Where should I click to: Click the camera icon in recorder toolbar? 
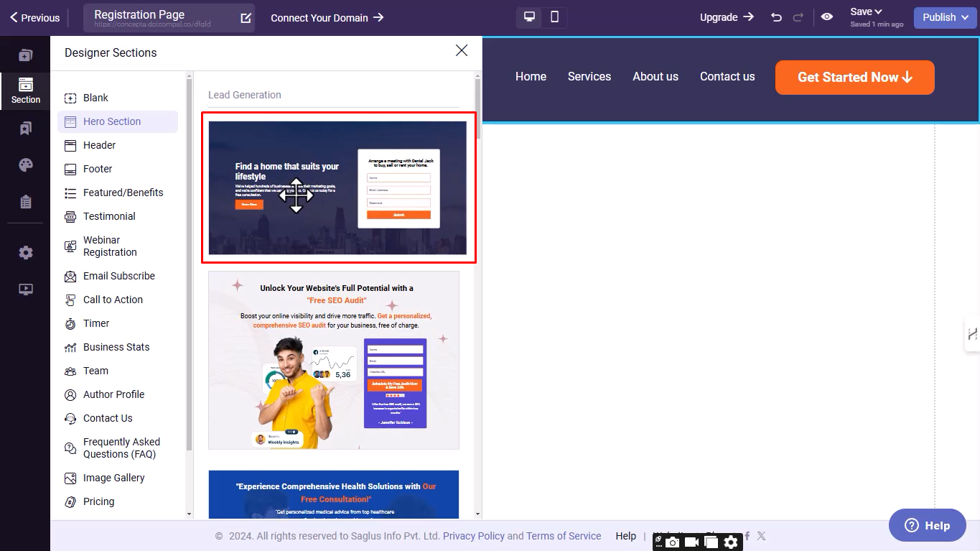672,542
